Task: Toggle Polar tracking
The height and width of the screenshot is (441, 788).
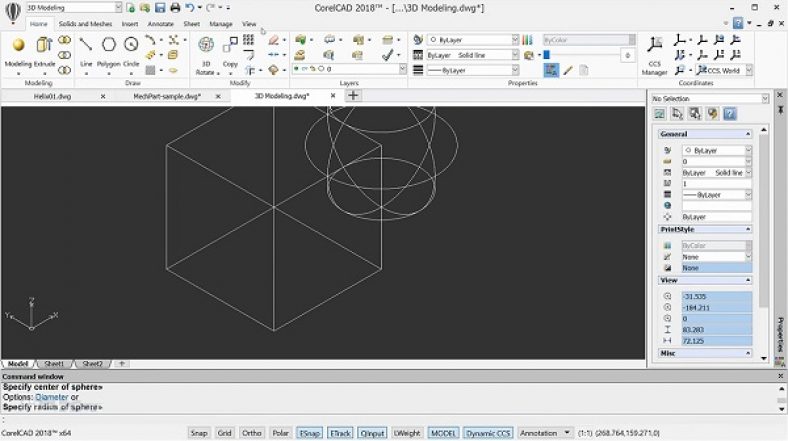Action: coord(280,433)
